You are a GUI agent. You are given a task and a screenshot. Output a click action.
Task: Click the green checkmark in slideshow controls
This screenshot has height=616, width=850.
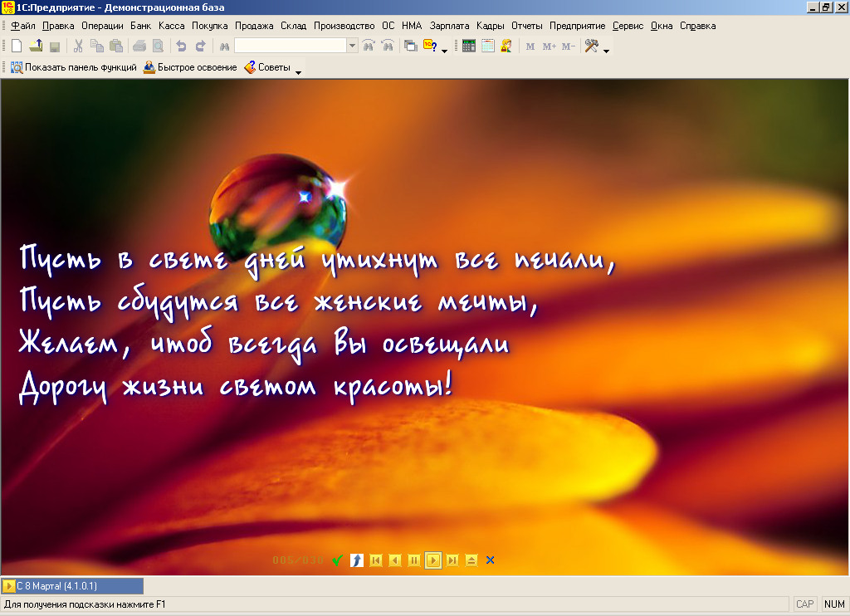(338, 560)
